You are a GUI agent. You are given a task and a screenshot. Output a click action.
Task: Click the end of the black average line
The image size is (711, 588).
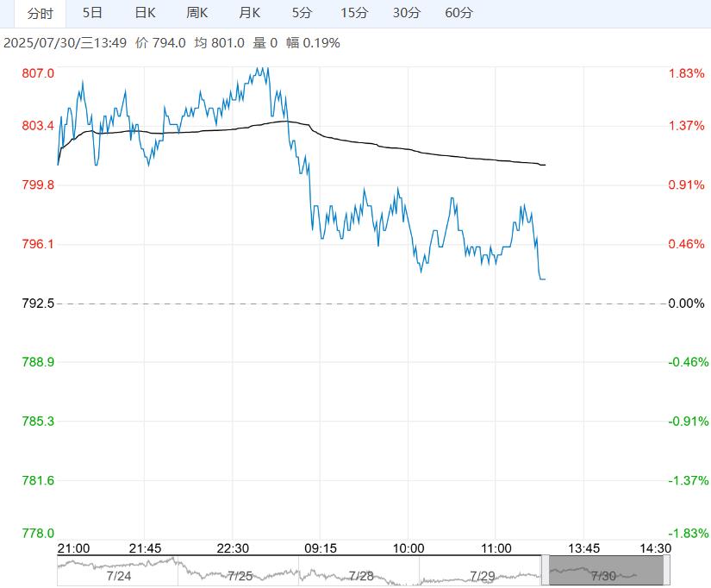point(545,165)
